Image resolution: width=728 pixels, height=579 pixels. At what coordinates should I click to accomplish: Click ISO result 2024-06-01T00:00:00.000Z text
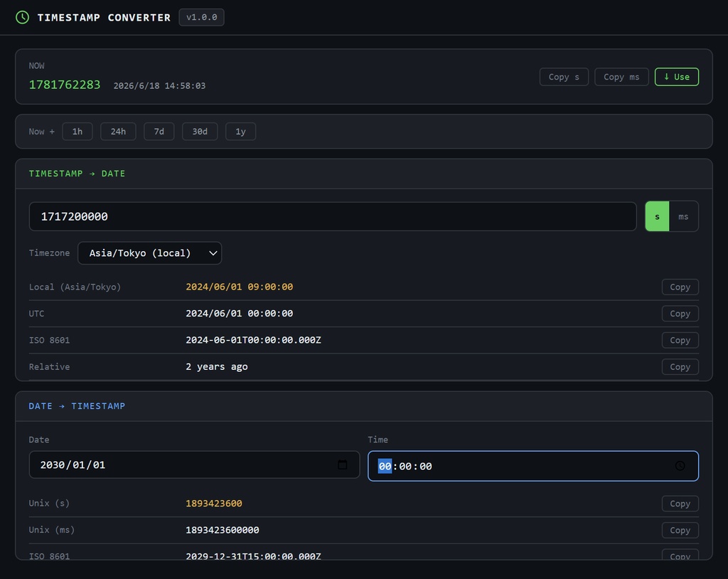(x=253, y=340)
